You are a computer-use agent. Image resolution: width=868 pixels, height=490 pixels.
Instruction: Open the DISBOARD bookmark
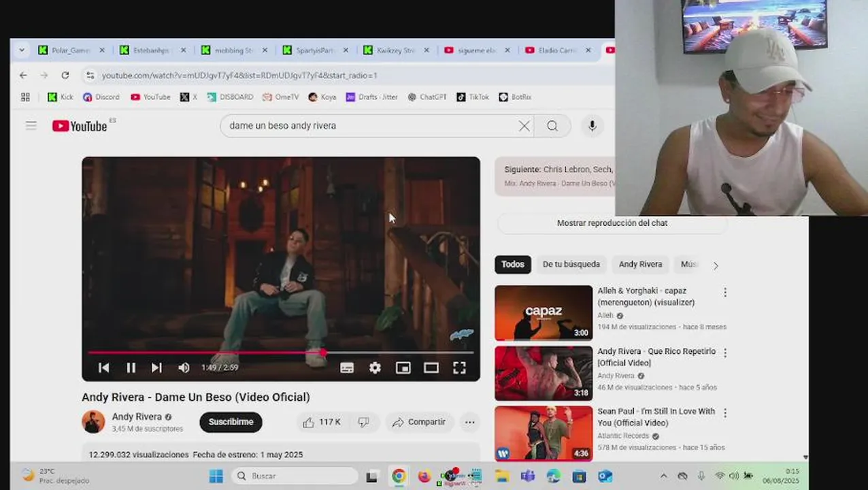click(230, 97)
